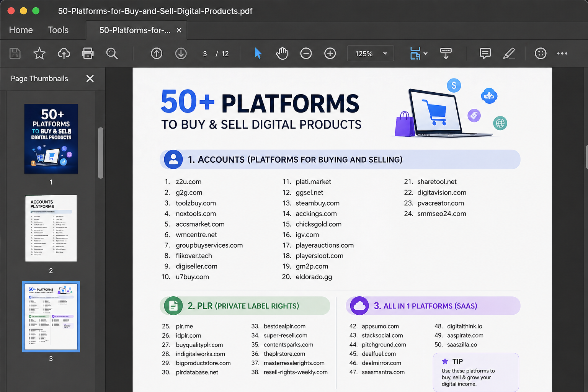This screenshot has height=392, width=588.
Task: Go to previous page arrow
Action: (x=157, y=54)
